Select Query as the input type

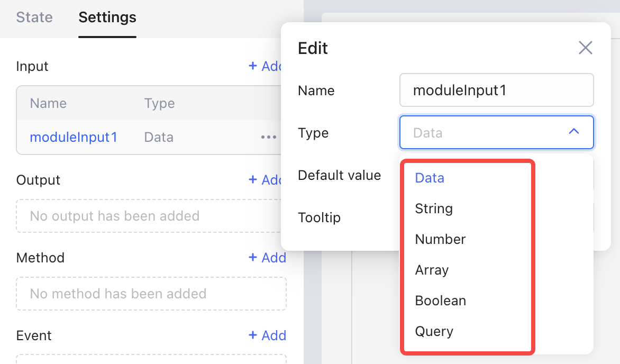coord(434,331)
